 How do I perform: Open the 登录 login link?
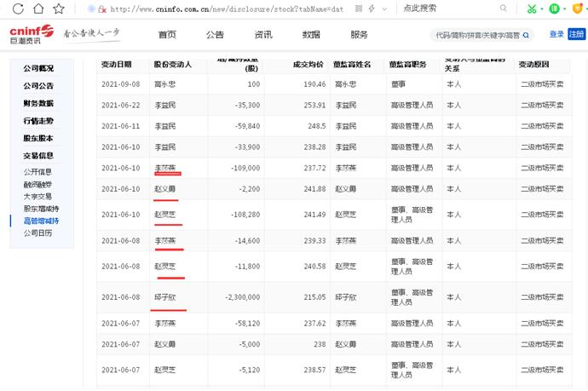pos(556,34)
